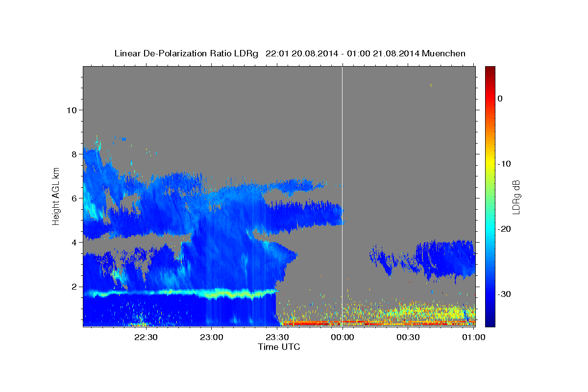588x392 pixels.
Task: Click the colorbar value -30
Action: [505, 294]
